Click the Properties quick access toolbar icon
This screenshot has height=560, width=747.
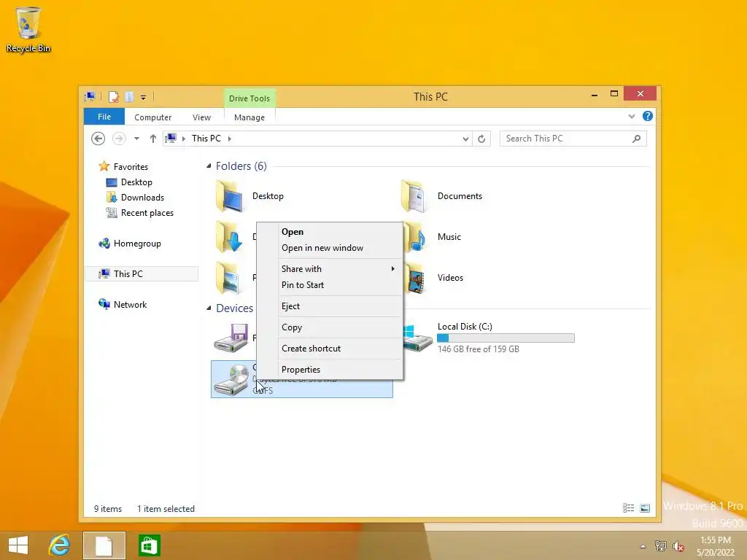[x=113, y=97]
